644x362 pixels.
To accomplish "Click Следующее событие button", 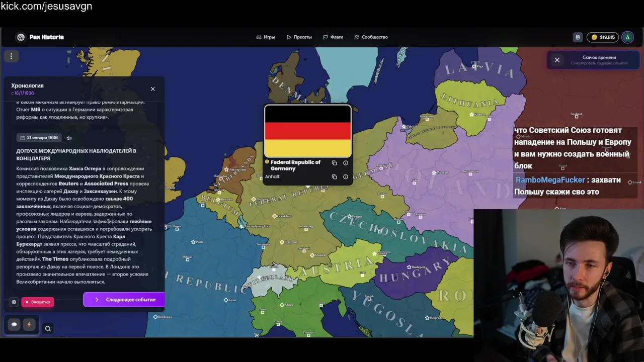I will [x=124, y=300].
